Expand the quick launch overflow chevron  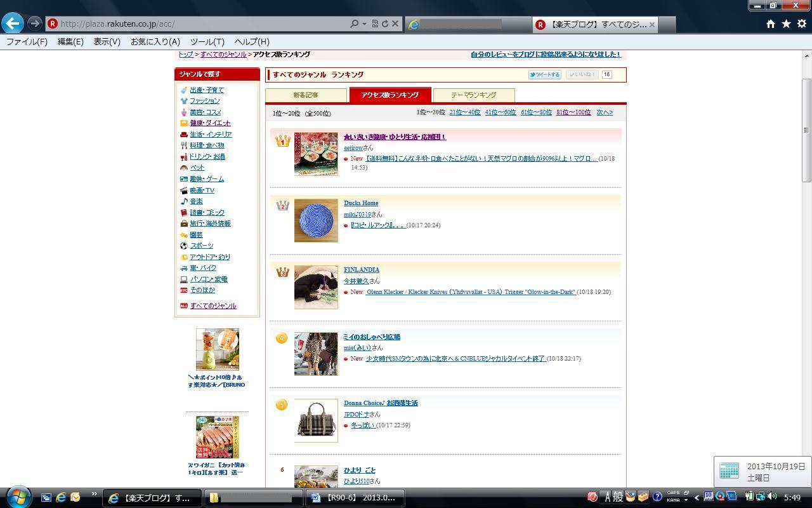coord(95,494)
